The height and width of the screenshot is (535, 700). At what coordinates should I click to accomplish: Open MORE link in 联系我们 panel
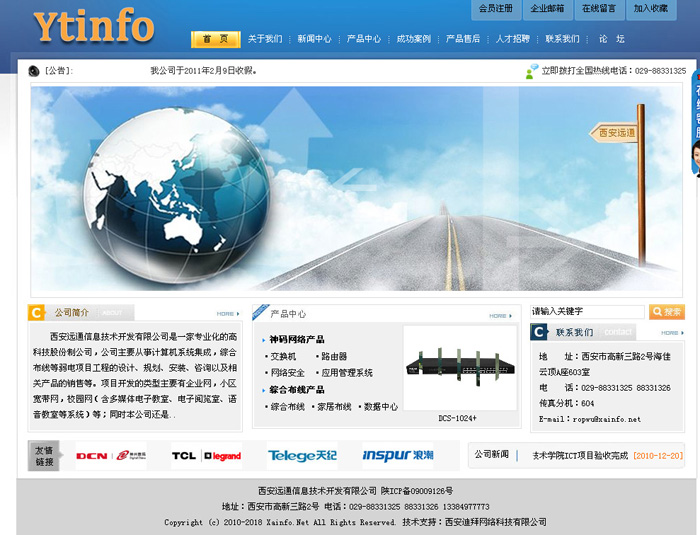672,333
